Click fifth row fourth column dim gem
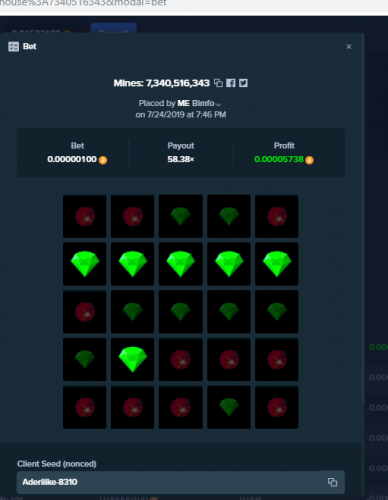Screen dimensions: 388x500 point(229,407)
